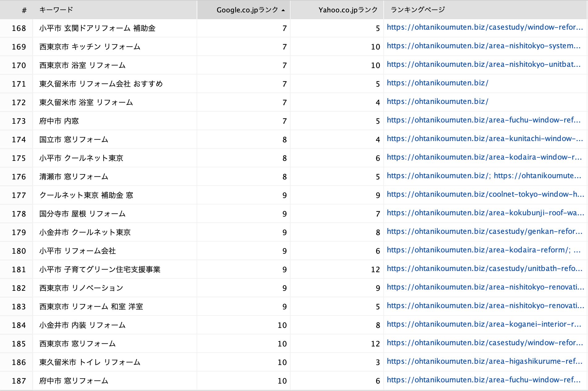Viewport: 588px width, 391px height.
Task: Select keyword 西東京市 リノベーション
Action: [x=81, y=288]
